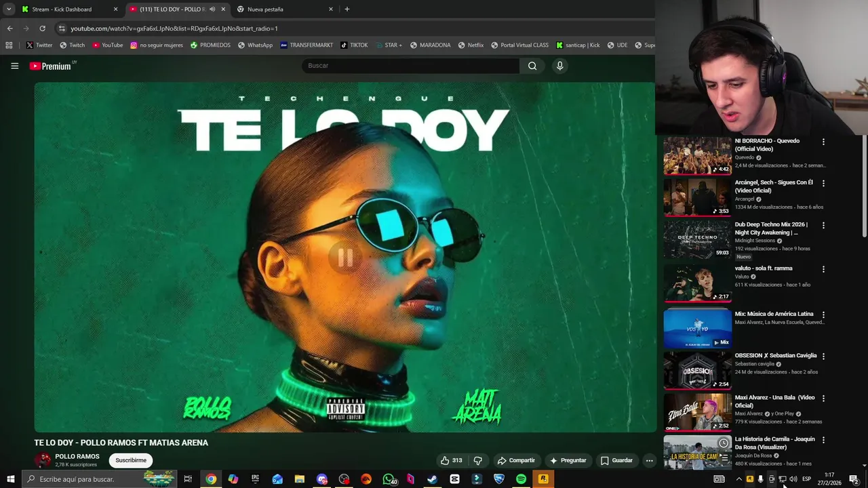Open the valuto sola ft. ramma thumbnail
Image resolution: width=868 pixels, height=488 pixels.
click(697, 283)
